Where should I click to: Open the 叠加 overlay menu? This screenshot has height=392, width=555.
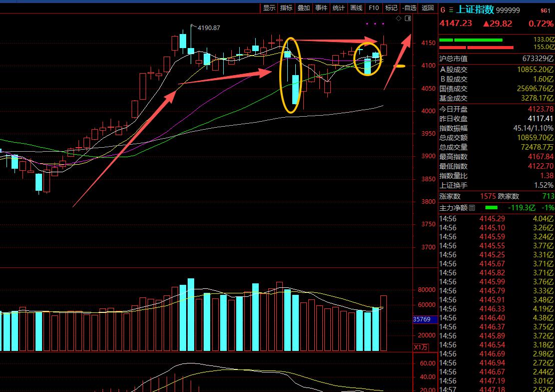pos(304,8)
